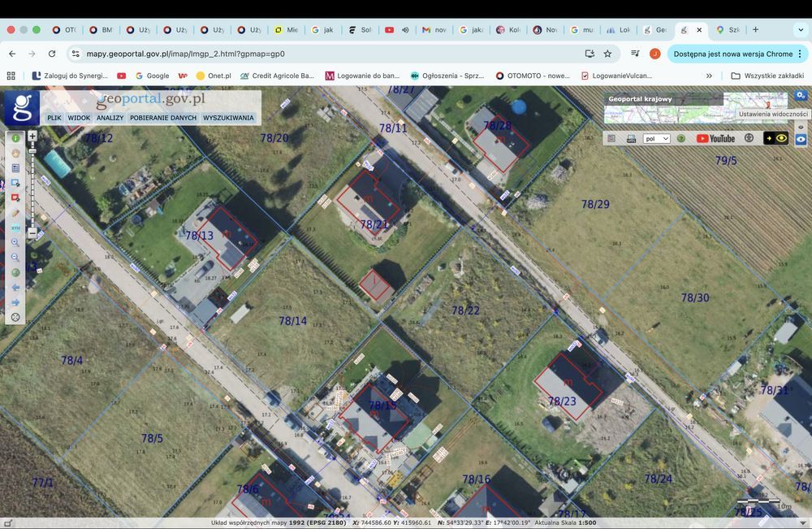This screenshot has width=812, height=529.
Task: Click parcel label 78/22 on map
Action: [465, 310]
